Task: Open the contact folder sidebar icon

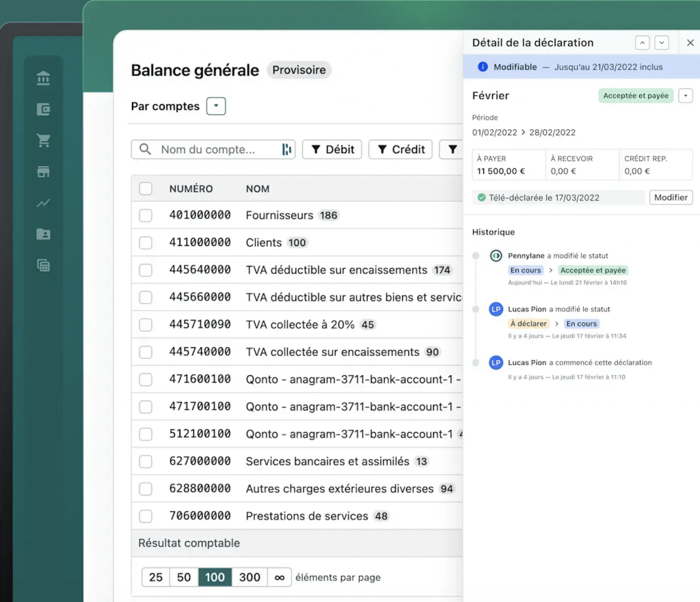Action: [44, 234]
